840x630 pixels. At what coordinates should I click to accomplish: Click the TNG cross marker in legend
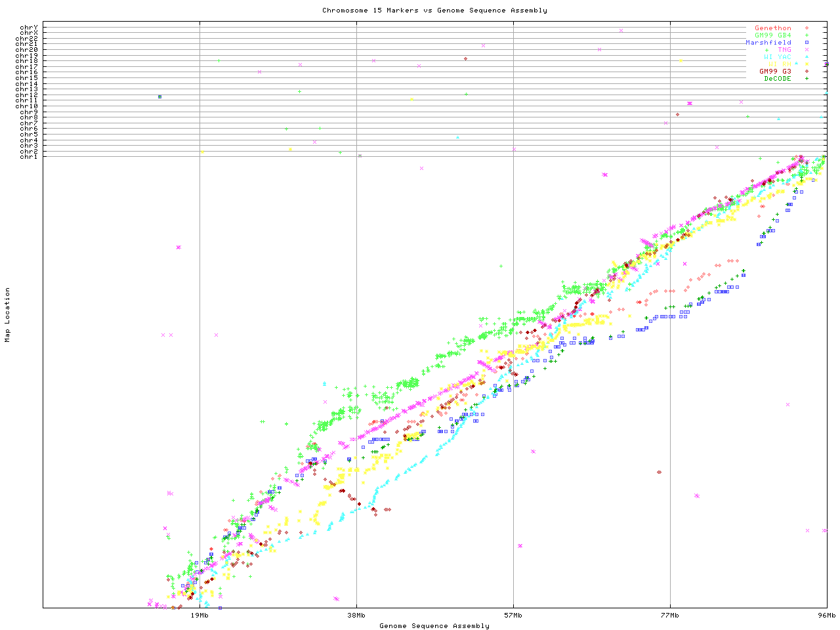pos(807,50)
